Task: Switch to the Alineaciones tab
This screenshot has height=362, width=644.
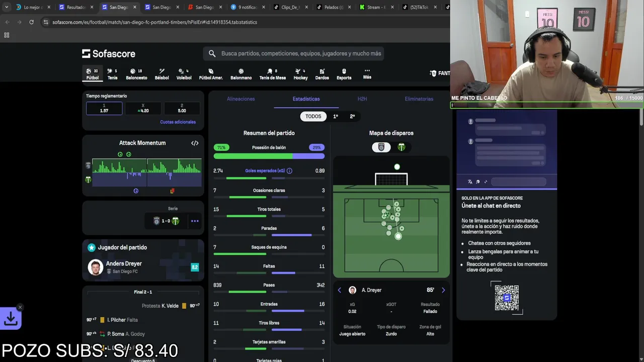Action: pos(241,99)
